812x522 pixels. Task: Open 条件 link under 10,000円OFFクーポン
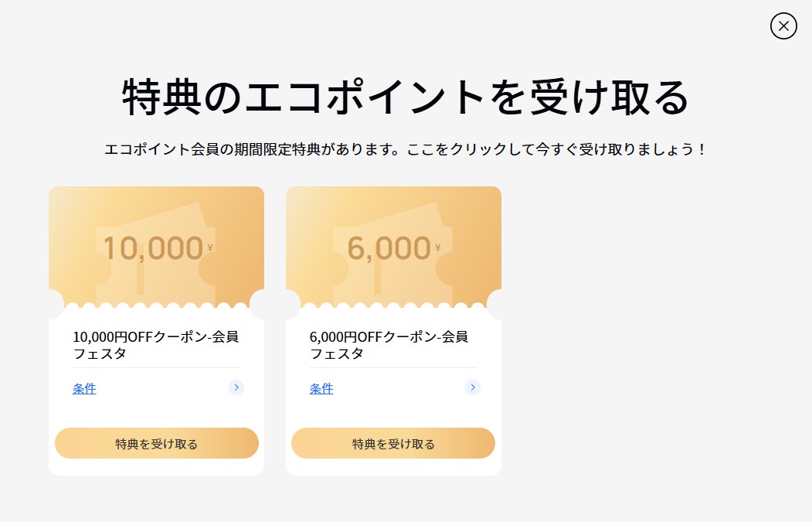coord(84,388)
